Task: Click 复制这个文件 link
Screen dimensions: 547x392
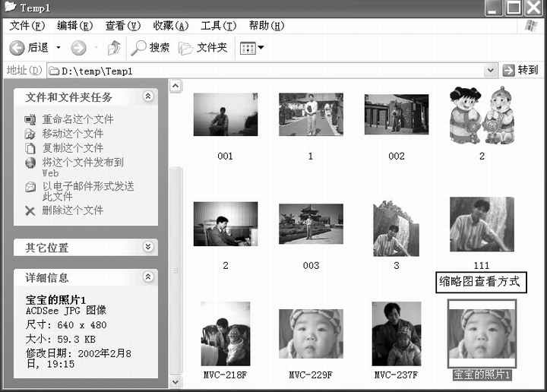Action: coord(73,148)
